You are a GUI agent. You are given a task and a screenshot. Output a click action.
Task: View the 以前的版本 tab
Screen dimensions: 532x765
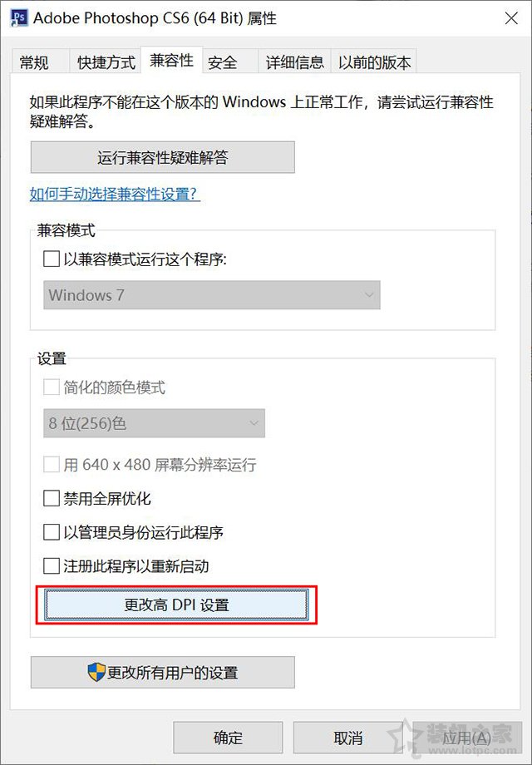point(374,60)
